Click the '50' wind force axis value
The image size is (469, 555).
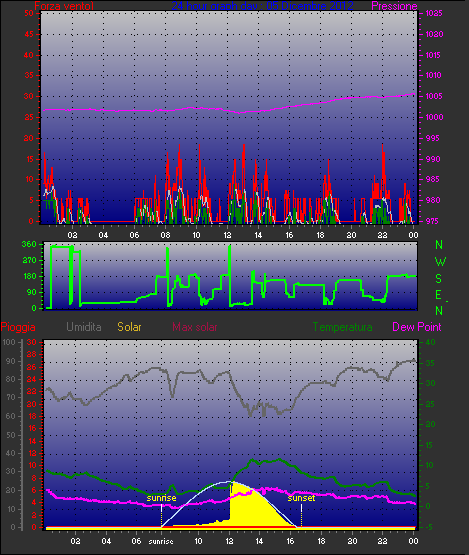29,13
